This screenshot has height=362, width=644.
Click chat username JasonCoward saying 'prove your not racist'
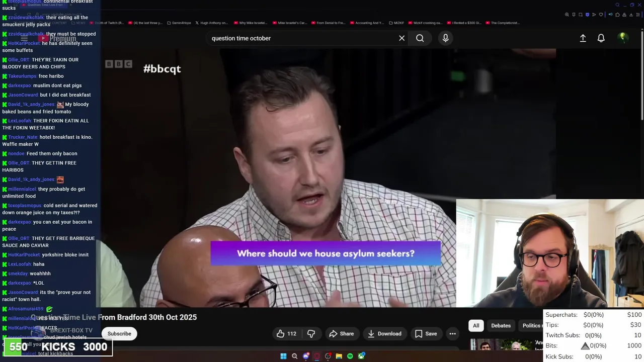(x=23, y=292)
